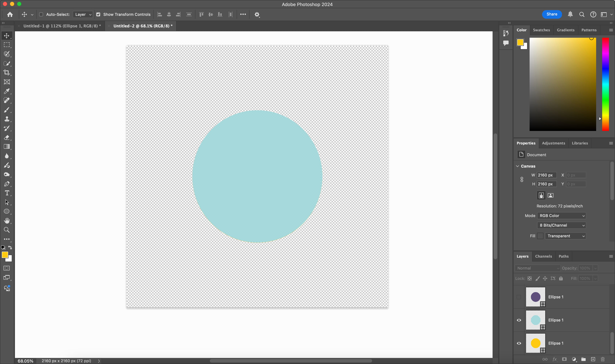Select the Type tool
This screenshot has height=364, width=615.
tap(7, 193)
